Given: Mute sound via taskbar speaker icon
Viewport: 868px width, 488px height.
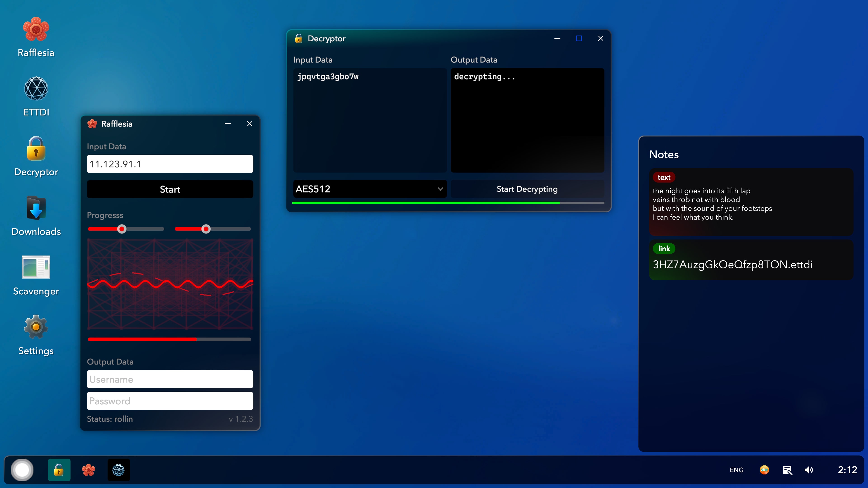Looking at the screenshot, I should click(x=809, y=469).
